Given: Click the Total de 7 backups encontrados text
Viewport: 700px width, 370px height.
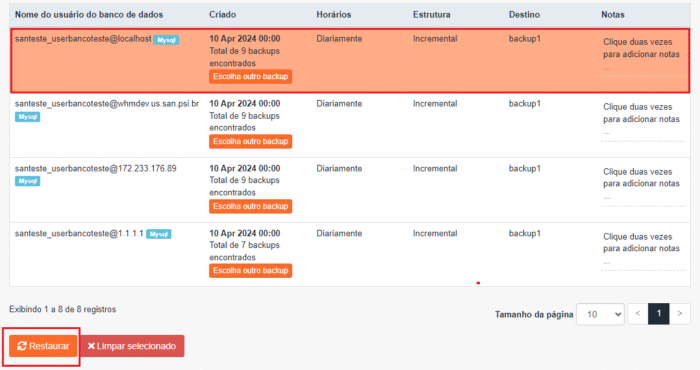Looking at the screenshot, I should click(245, 251).
